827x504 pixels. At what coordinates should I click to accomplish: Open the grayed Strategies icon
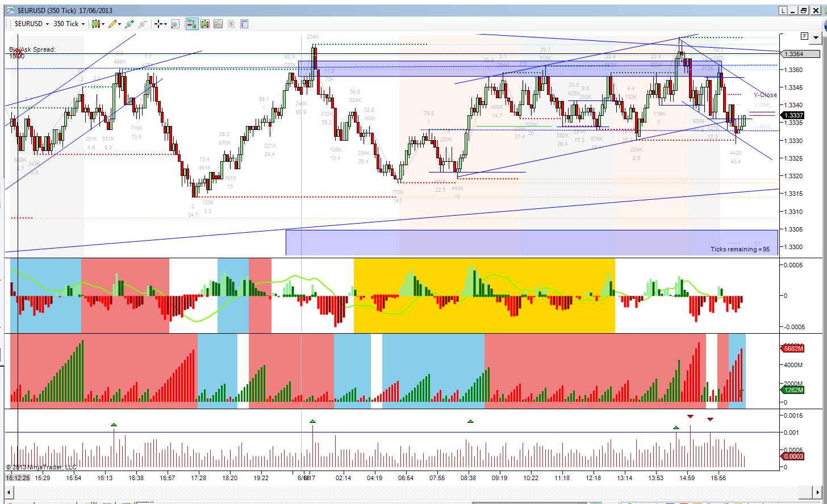point(231,24)
